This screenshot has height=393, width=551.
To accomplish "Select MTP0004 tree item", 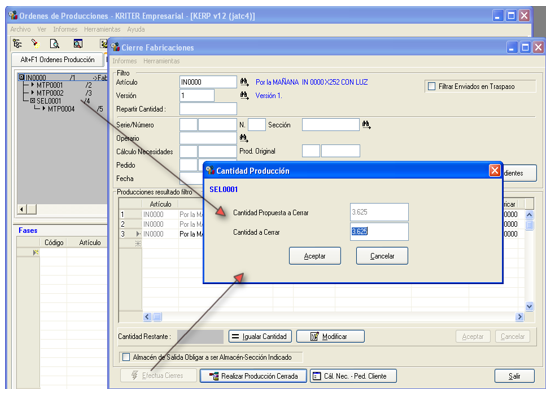I will click(x=61, y=109).
